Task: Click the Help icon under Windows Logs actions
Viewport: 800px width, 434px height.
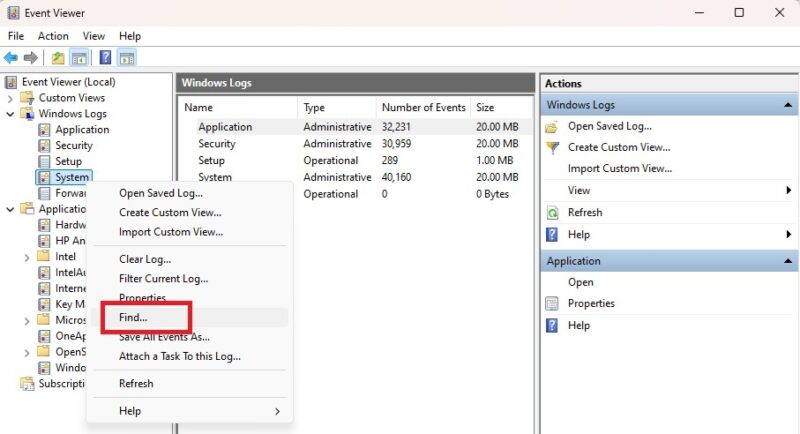Action: point(552,235)
